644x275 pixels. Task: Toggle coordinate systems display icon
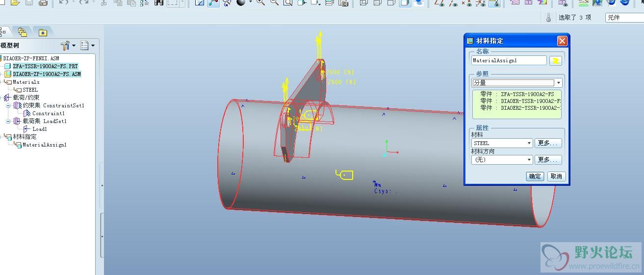pos(480,2)
